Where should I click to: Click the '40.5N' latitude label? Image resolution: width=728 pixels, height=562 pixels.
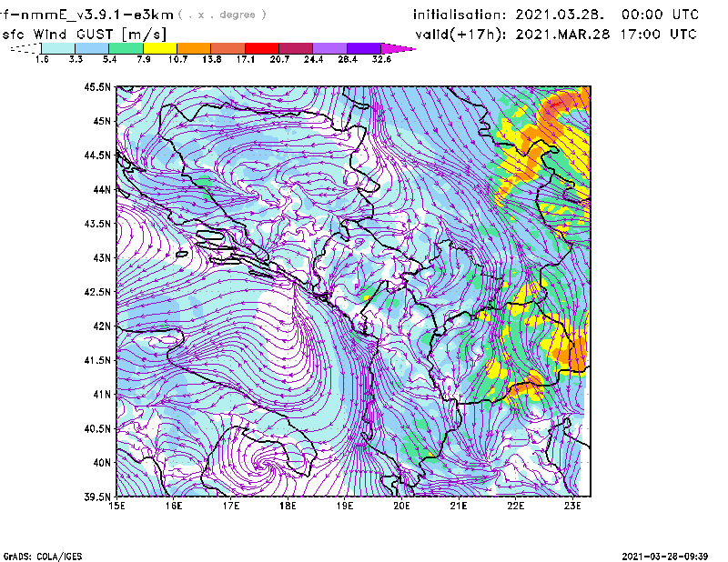tap(97, 428)
